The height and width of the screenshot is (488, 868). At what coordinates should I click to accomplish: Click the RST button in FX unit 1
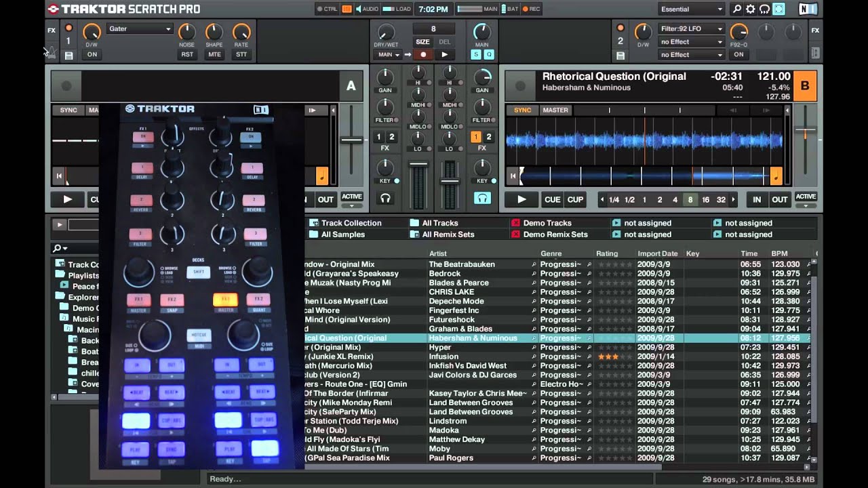(x=187, y=54)
